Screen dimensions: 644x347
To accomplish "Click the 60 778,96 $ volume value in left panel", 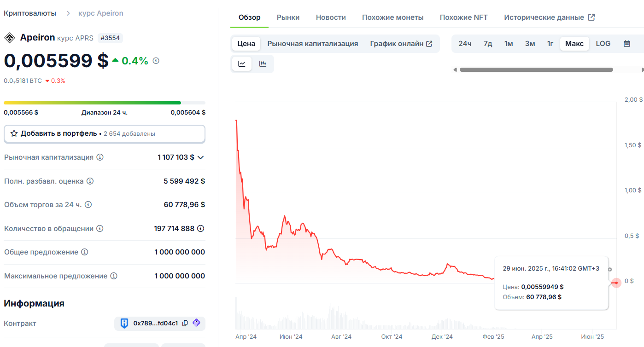I will point(185,205).
